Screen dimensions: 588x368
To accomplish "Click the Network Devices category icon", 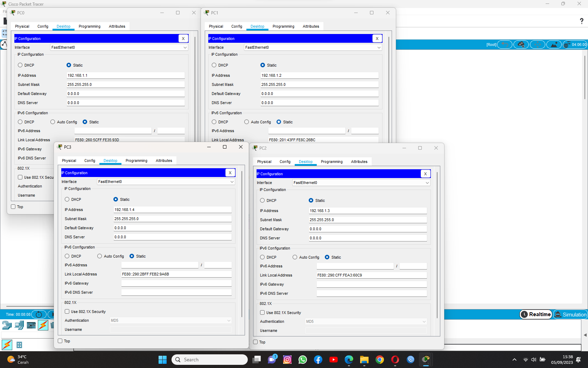I will 7,325.
